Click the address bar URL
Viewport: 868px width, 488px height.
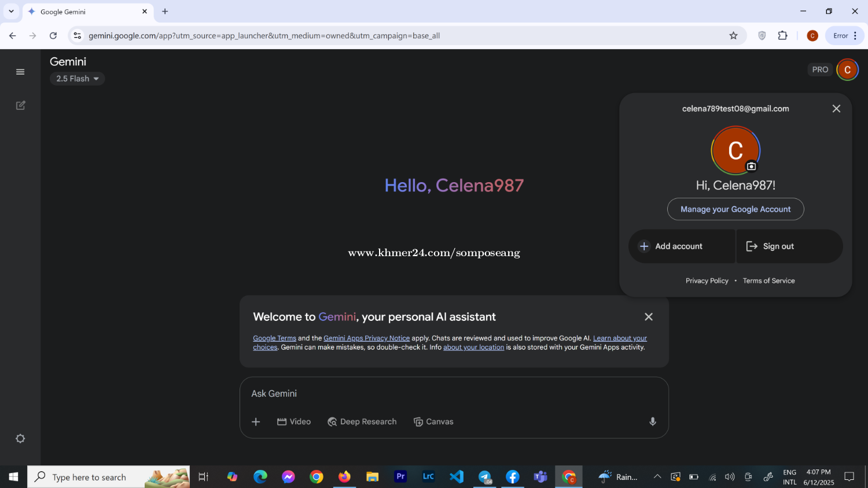coord(264,36)
